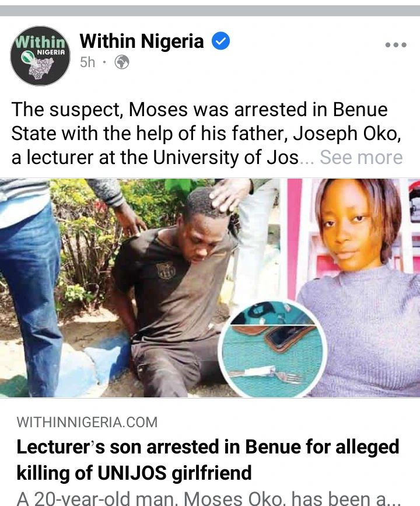Expand post text with See more
This screenshot has height=506, width=420.
pyautogui.click(x=361, y=157)
